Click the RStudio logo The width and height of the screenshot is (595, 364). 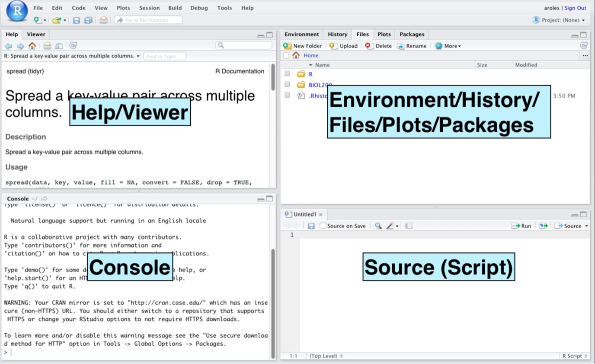coord(17,11)
